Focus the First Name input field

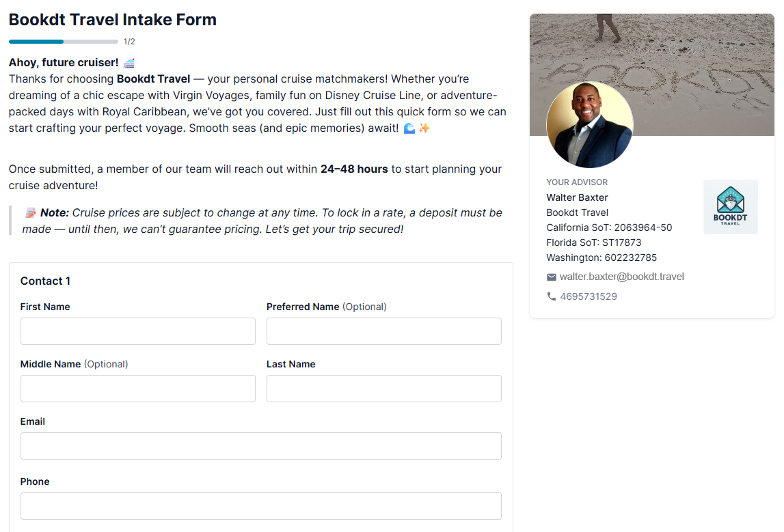(138, 331)
